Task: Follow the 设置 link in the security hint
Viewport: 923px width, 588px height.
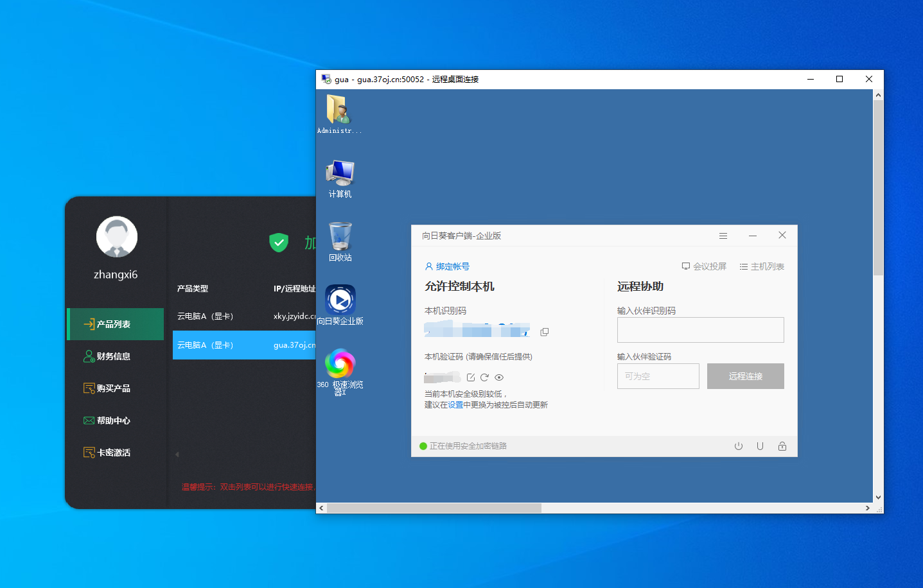Action: (x=455, y=405)
